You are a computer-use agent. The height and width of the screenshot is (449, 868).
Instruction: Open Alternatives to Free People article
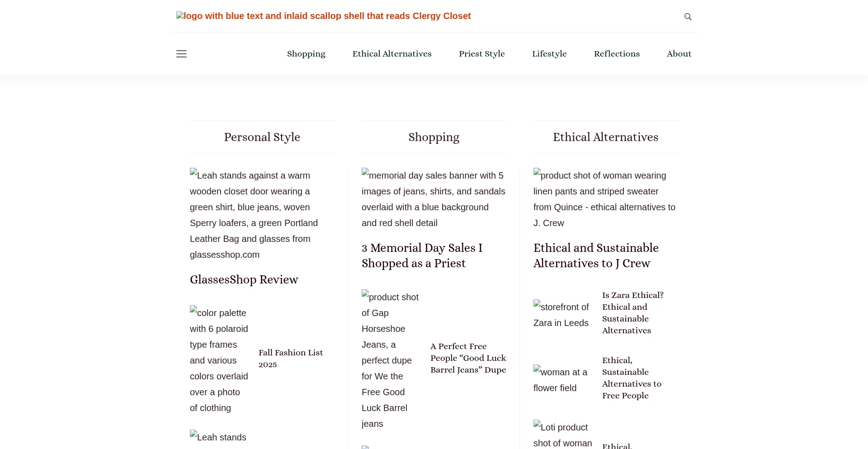tap(632, 378)
